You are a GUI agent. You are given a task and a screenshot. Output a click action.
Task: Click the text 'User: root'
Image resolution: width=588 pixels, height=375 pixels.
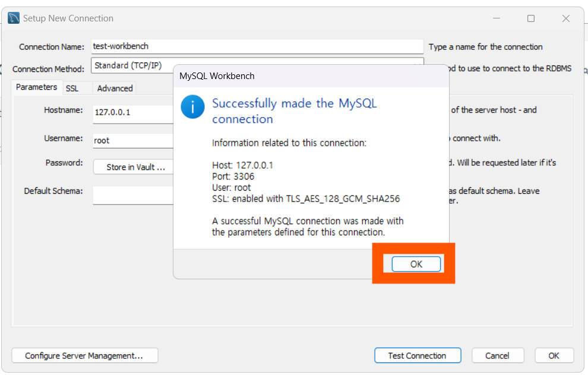tap(232, 188)
